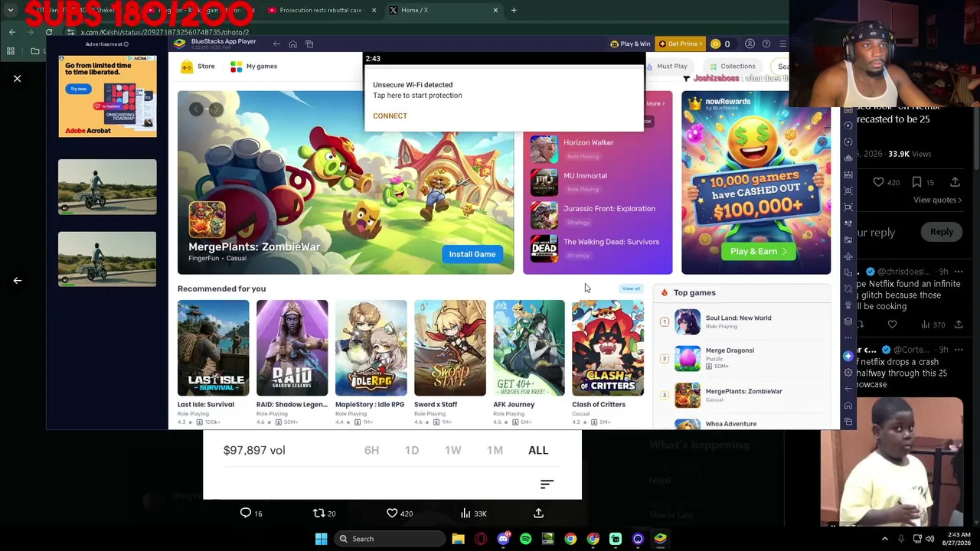The height and width of the screenshot is (551, 980).
Task: Open Discord from the taskbar
Action: (503, 539)
